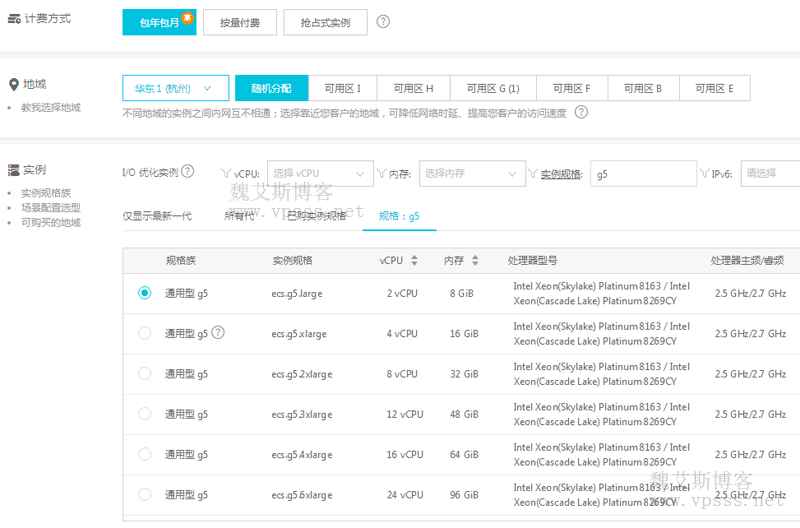
Task: Select 可用区 B zone
Action: pos(643,88)
